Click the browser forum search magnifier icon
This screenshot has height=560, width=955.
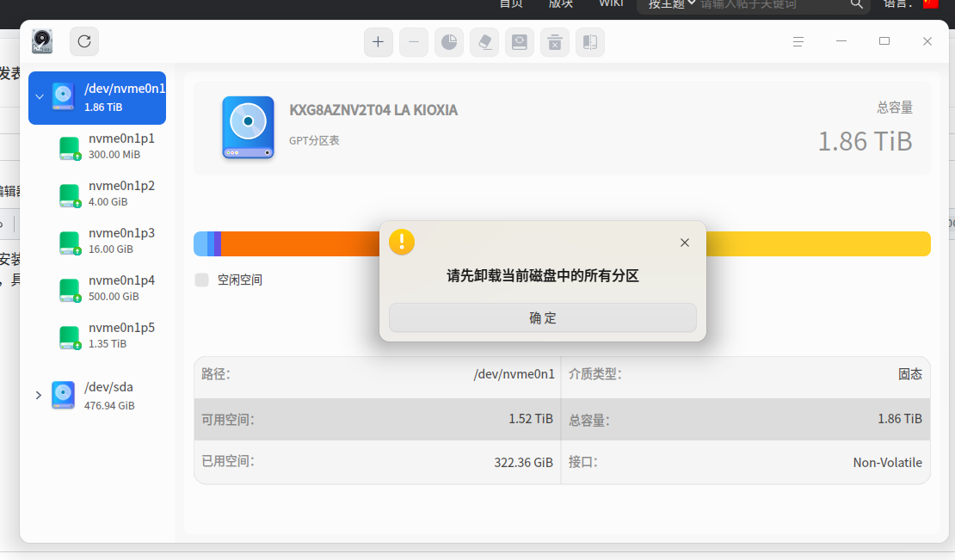click(x=856, y=4)
